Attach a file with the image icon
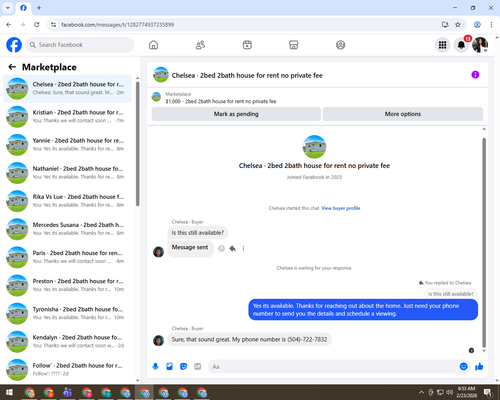This screenshot has height=400, width=500. point(169,367)
